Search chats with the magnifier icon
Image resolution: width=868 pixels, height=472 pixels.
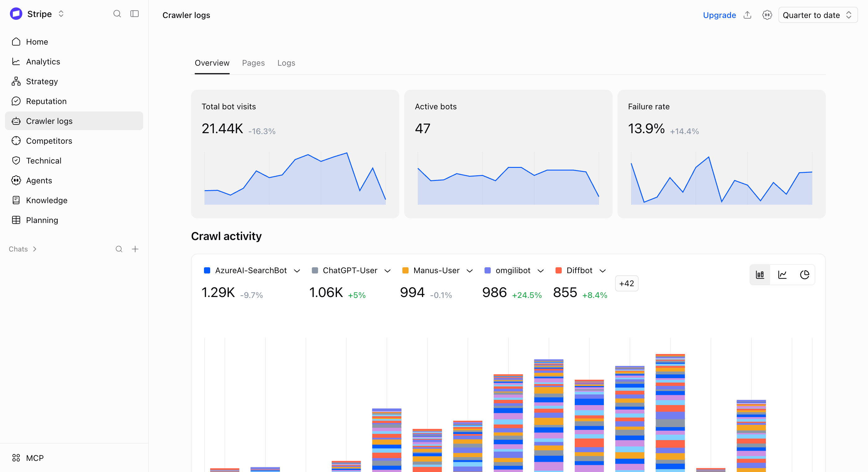[x=119, y=249]
